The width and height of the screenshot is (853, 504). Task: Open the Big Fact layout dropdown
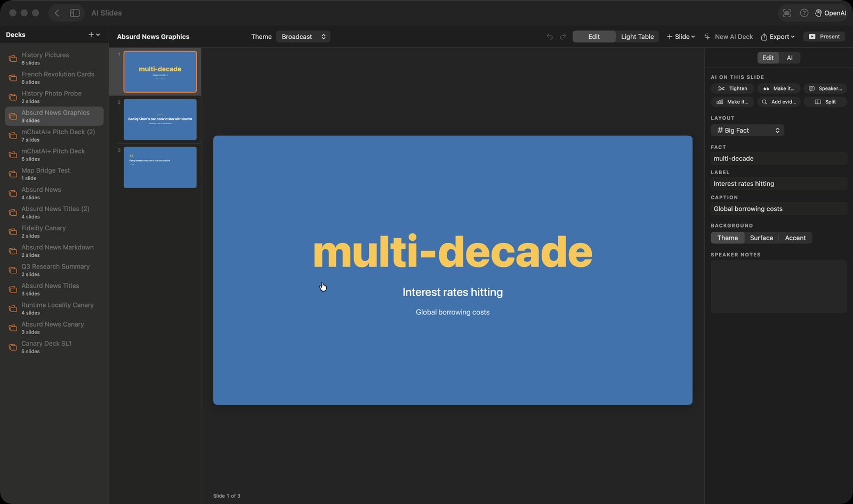pos(747,131)
